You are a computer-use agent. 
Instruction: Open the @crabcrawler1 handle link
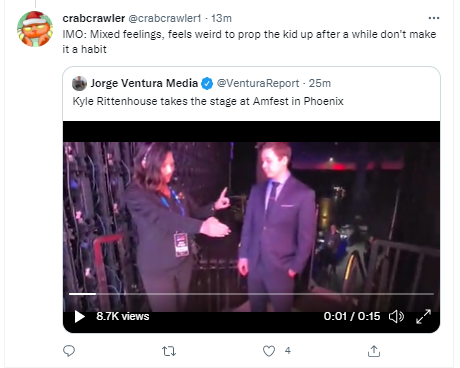pos(165,18)
